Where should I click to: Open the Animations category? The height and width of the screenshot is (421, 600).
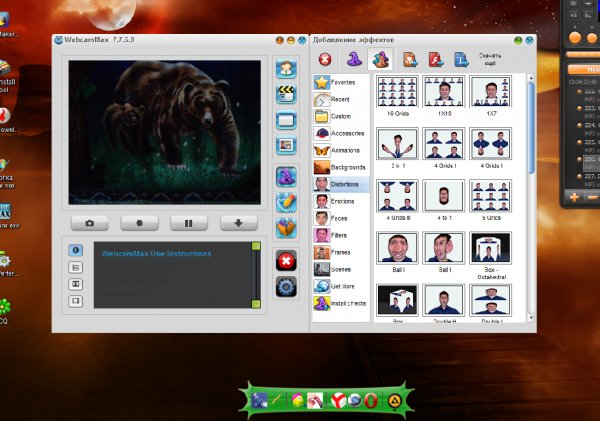pyautogui.click(x=341, y=150)
